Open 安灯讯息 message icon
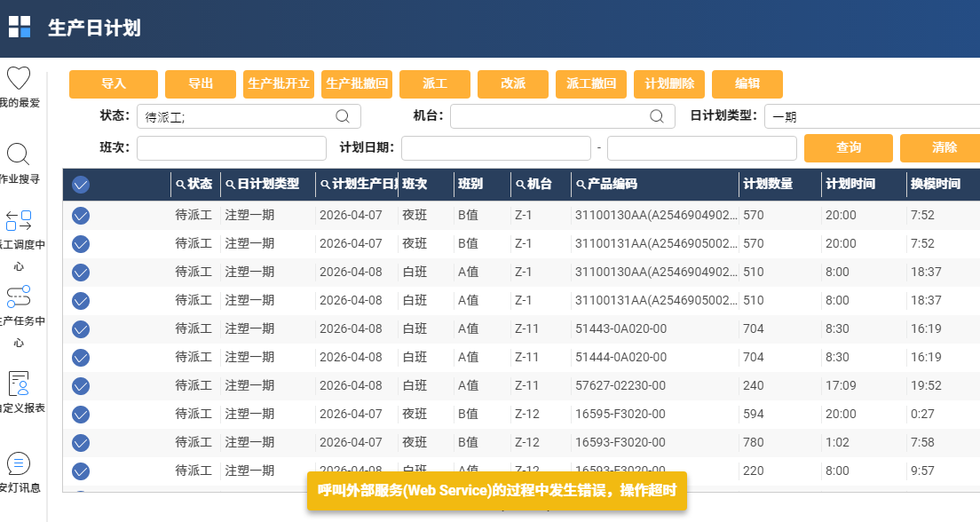This screenshot has height=522, width=980. (19, 463)
